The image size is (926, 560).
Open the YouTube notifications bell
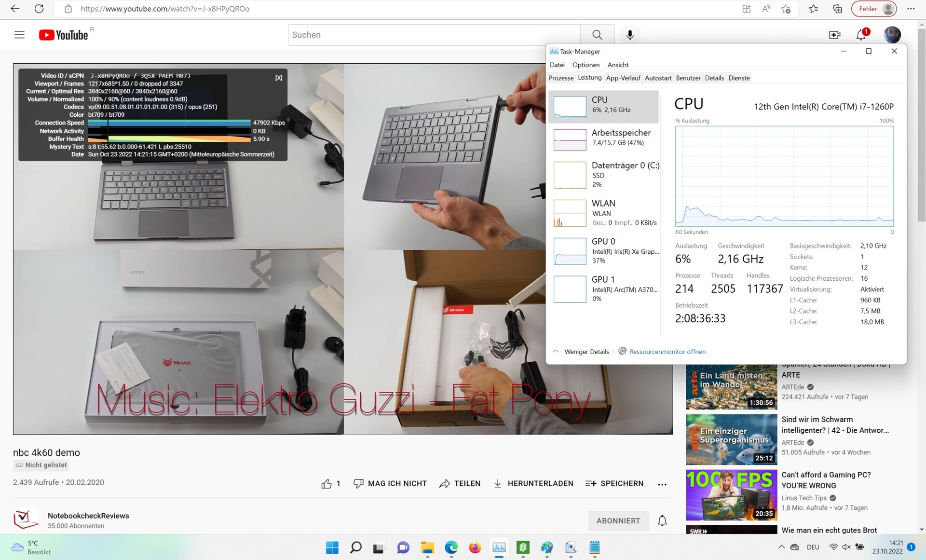(x=861, y=35)
